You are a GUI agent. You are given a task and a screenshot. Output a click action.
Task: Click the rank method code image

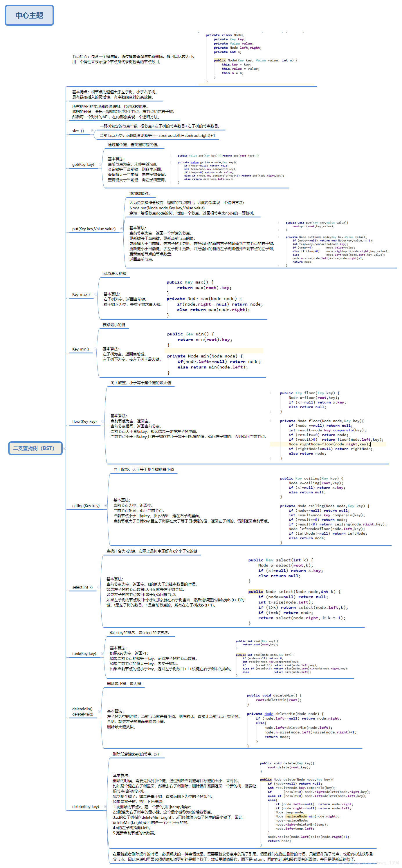(293, 658)
